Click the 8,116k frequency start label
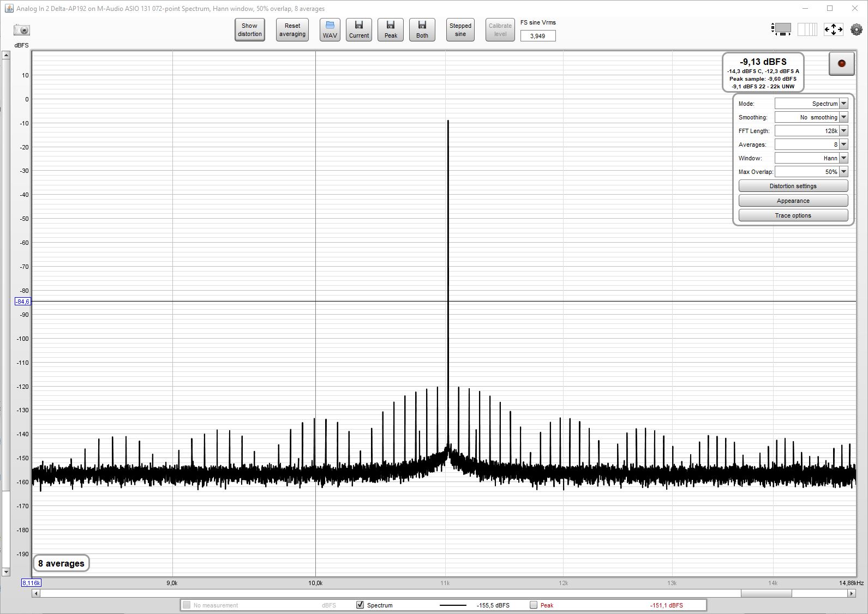 click(x=32, y=583)
